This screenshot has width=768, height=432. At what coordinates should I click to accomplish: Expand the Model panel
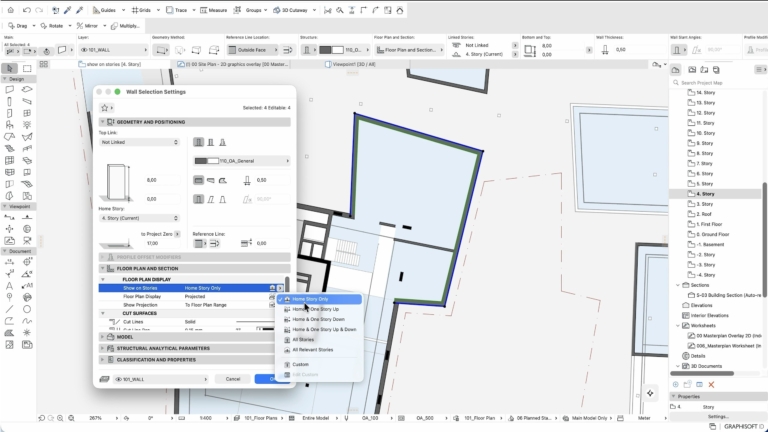[x=103, y=337]
